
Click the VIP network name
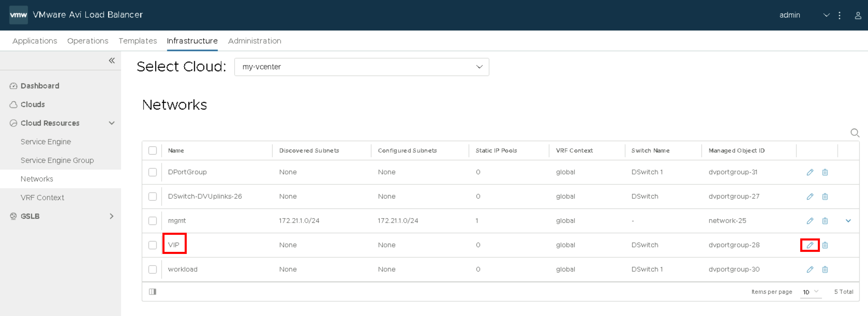point(174,245)
